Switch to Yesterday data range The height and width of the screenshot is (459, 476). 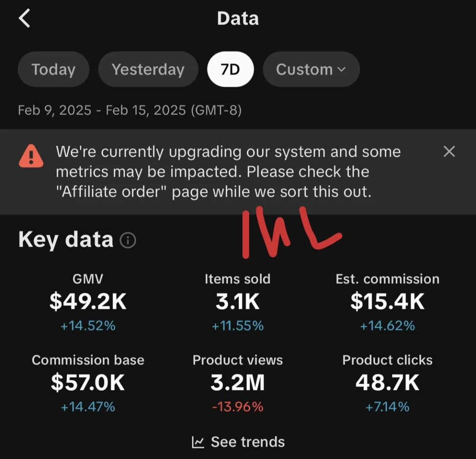(148, 69)
